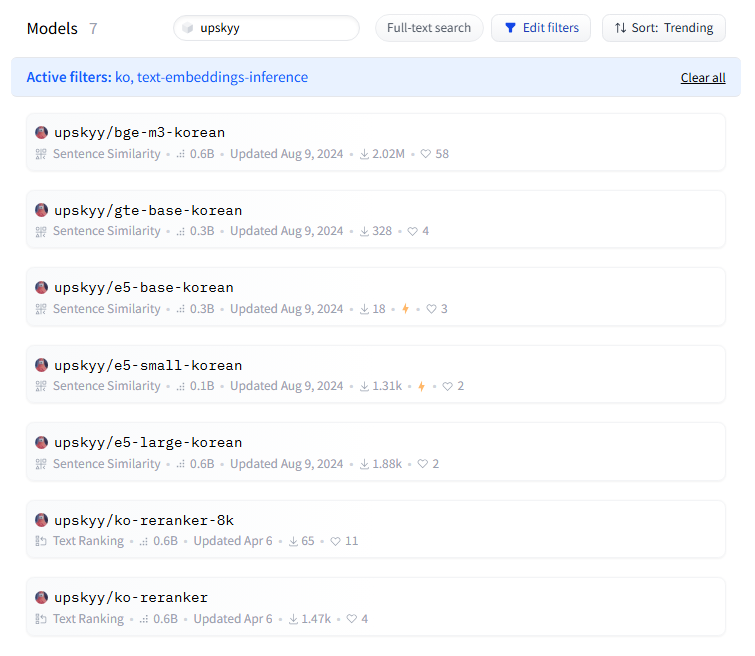The height and width of the screenshot is (656, 755).
Task: Click the upskyy search filter input field
Action: [266, 28]
